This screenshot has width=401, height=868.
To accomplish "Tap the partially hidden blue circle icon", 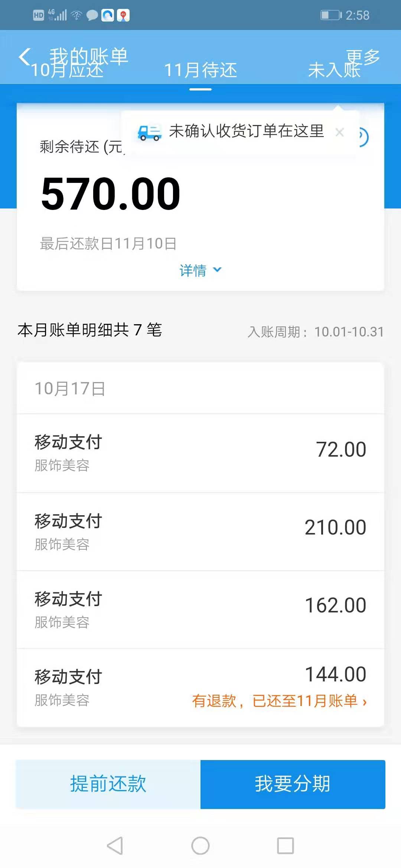I will 363,137.
